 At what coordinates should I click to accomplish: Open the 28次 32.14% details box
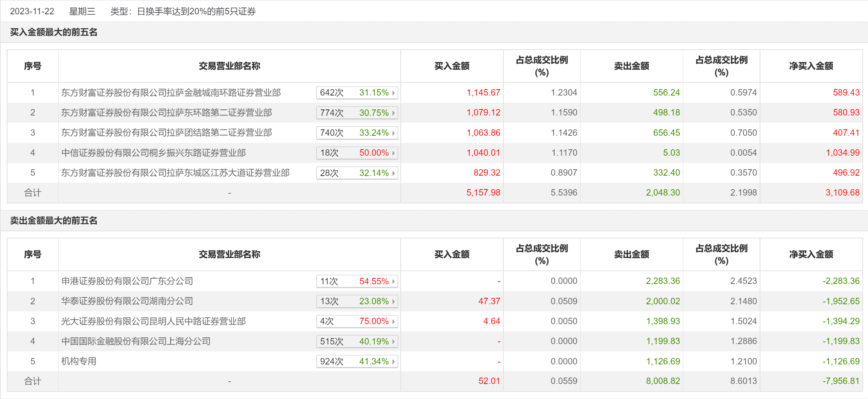357,173
